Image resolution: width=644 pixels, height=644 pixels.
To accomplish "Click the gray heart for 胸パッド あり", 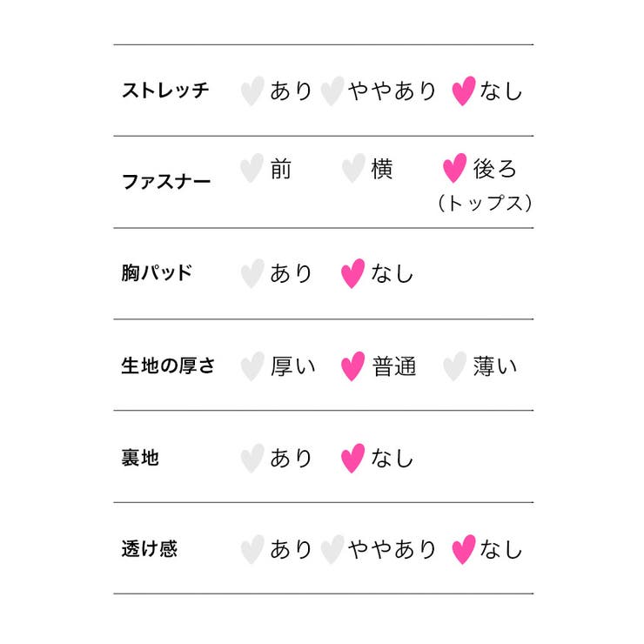I will [x=252, y=273].
